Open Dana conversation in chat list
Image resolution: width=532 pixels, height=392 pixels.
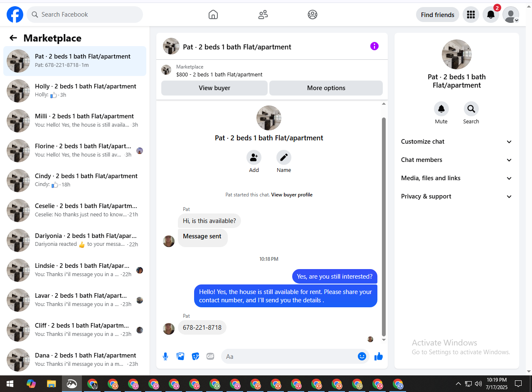tap(75, 360)
